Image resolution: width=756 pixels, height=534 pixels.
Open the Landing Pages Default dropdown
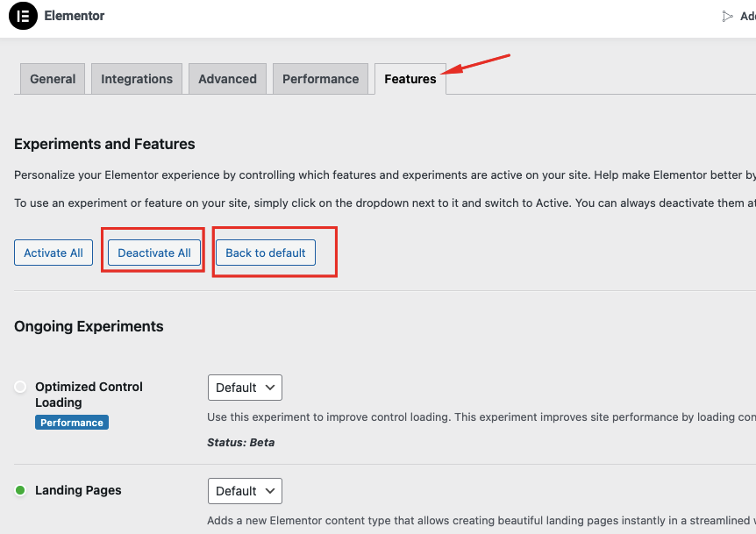point(245,491)
